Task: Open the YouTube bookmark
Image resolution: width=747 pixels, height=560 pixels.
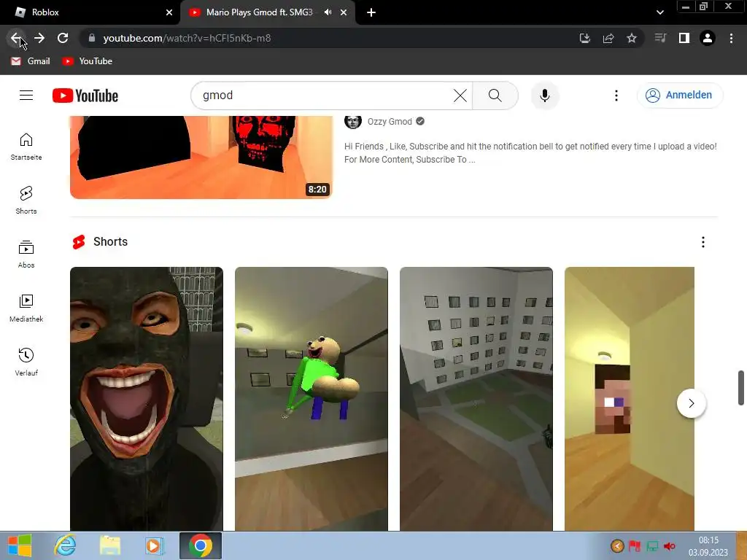Action: [88, 61]
